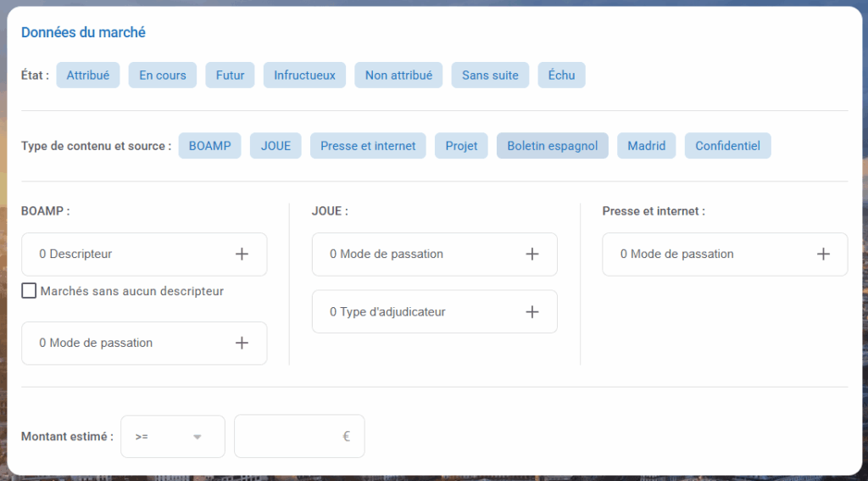Click plus icon for Type d'adjudicateur
868x481 pixels.
click(532, 311)
